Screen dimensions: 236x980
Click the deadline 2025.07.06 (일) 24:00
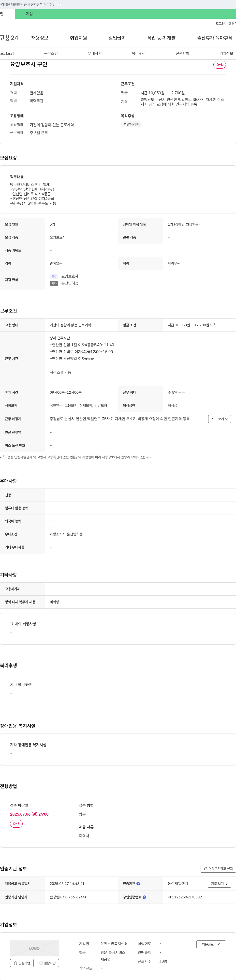coord(29,814)
